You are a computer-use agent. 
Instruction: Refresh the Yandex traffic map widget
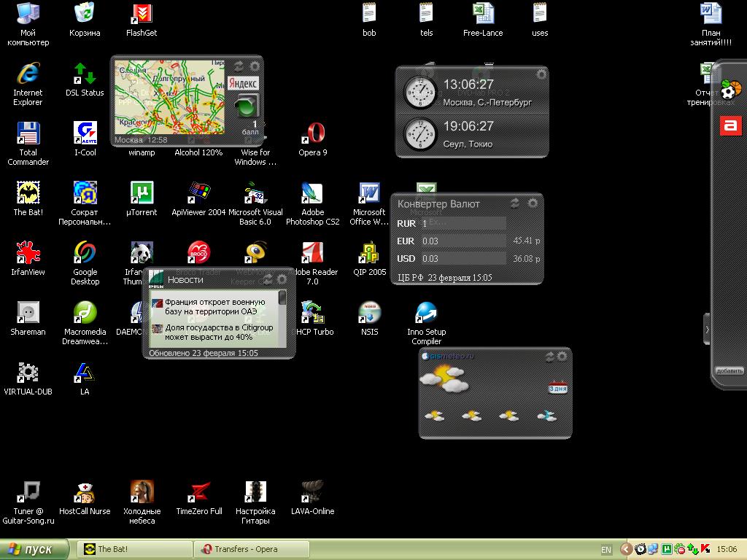click(x=239, y=66)
